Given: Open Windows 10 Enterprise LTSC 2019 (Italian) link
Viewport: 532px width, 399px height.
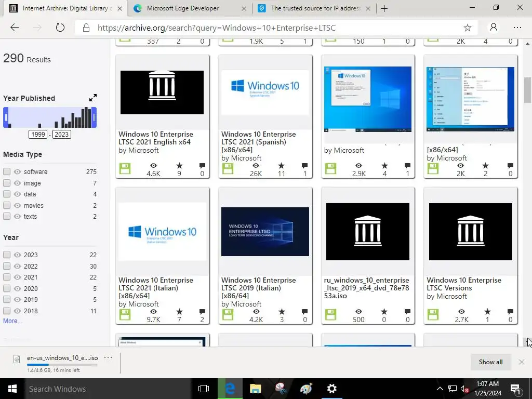Looking at the screenshot, I should pos(259,288).
